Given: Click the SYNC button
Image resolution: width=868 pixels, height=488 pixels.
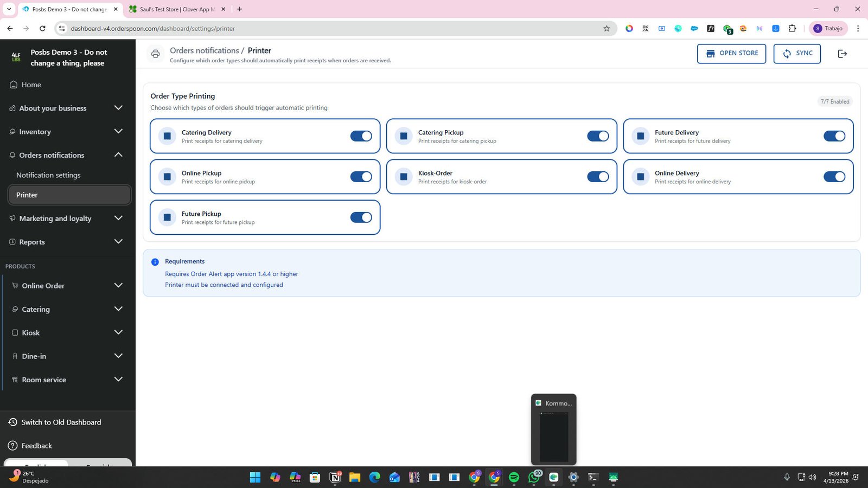Looking at the screenshot, I should [x=797, y=54].
